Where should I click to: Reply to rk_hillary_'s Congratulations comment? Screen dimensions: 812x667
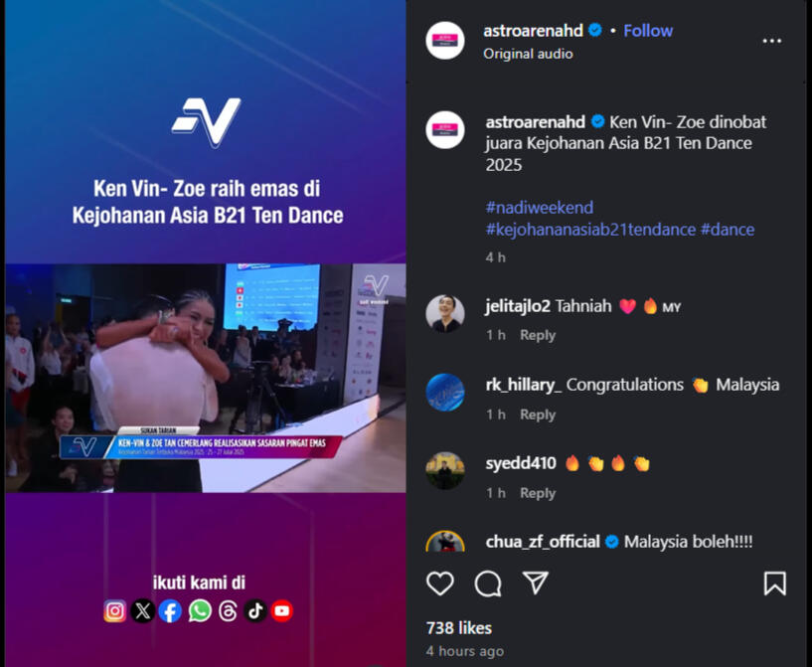point(538,415)
